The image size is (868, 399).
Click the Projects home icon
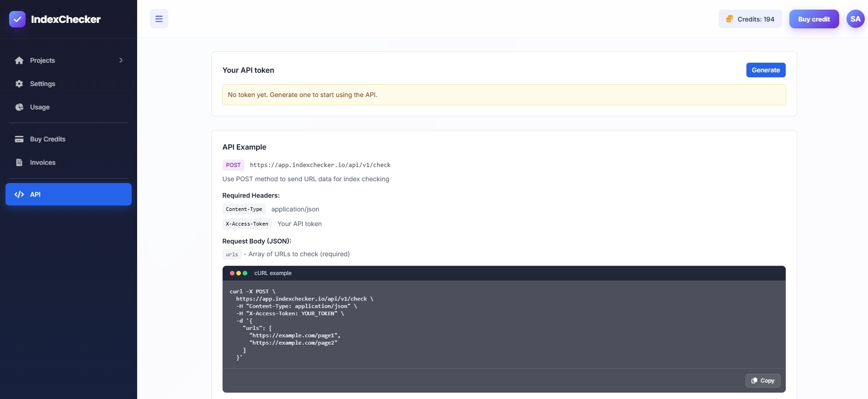(19, 60)
